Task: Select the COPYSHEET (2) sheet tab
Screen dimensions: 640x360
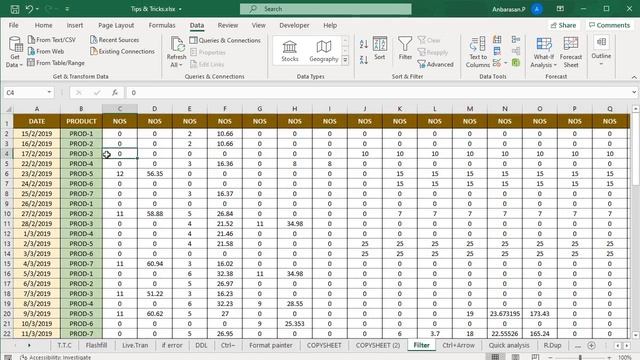Action: [x=378, y=345]
